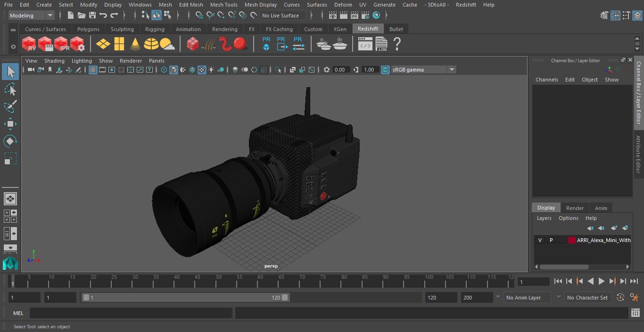Toggle textured display checker icon
Screen dimensions: 644x332
[x=202, y=70]
